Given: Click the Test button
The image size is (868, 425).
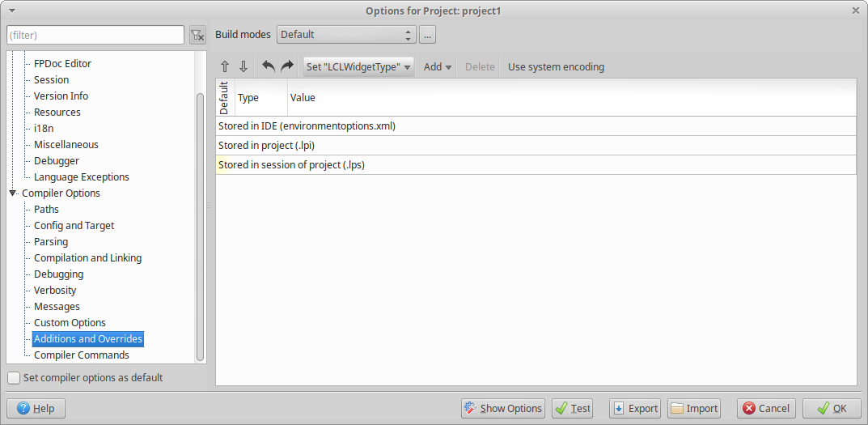Looking at the screenshot, I should point(573,408).
